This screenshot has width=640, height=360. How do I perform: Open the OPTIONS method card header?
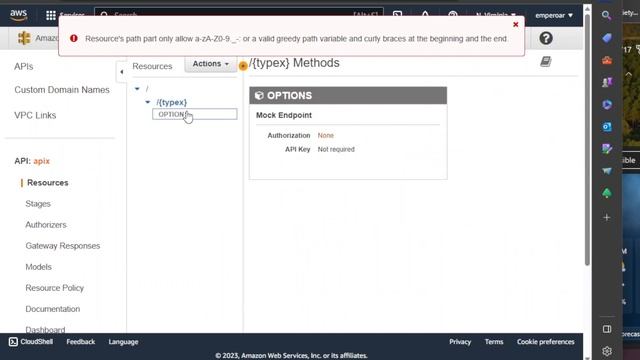coord(348,96)
